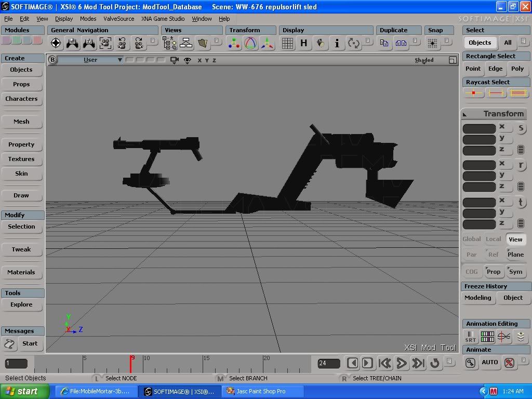Viewport: 532px width, 399px height.
Task: Collapse the Transform panel triangle
Action: [465, 115]
